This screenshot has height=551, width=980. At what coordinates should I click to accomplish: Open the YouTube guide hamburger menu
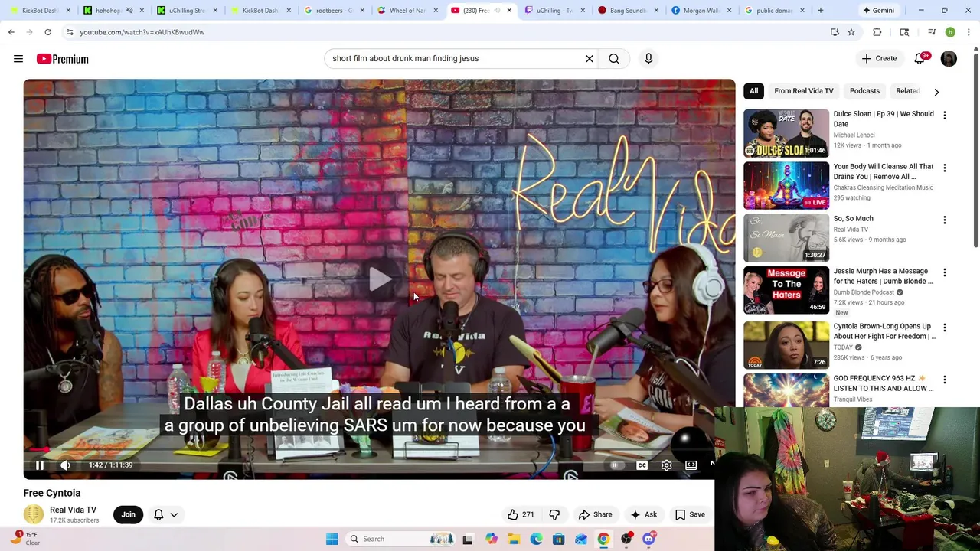pyautogui.click(x=18, y=59)
